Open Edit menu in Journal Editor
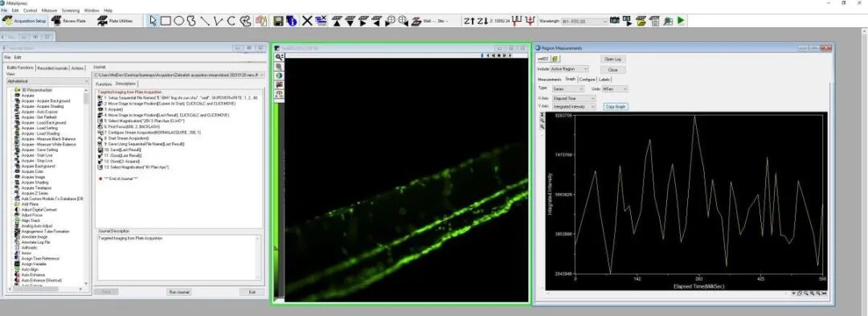868x316 pixels. [18, 58]
